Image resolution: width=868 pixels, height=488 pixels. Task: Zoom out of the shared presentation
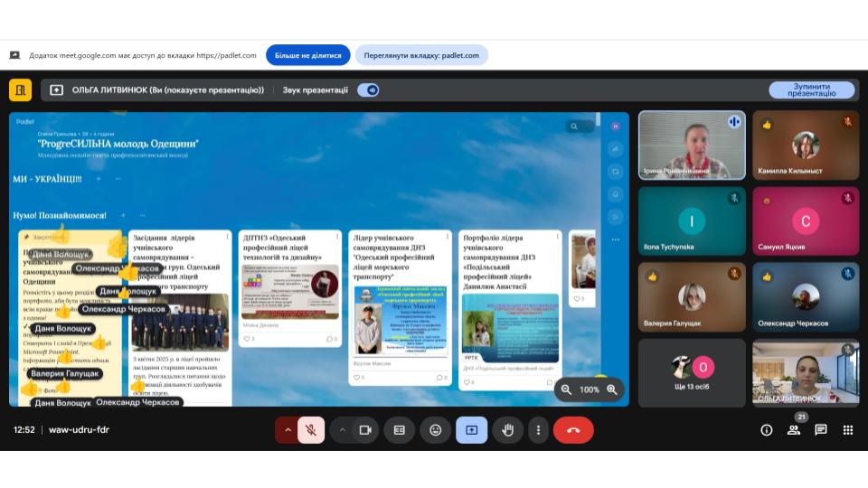[x=566, y=389]
